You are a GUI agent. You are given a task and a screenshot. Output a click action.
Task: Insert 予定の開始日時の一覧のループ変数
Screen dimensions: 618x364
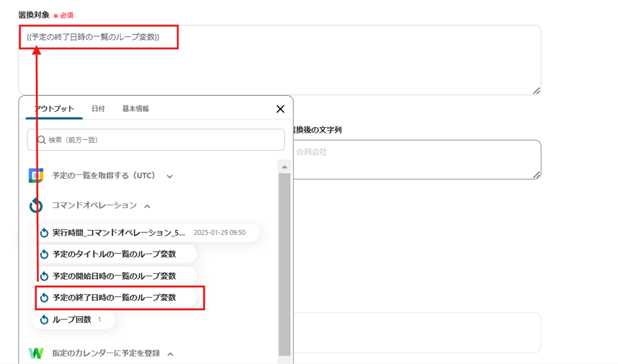pyautogui.click(x=114, y=276)
